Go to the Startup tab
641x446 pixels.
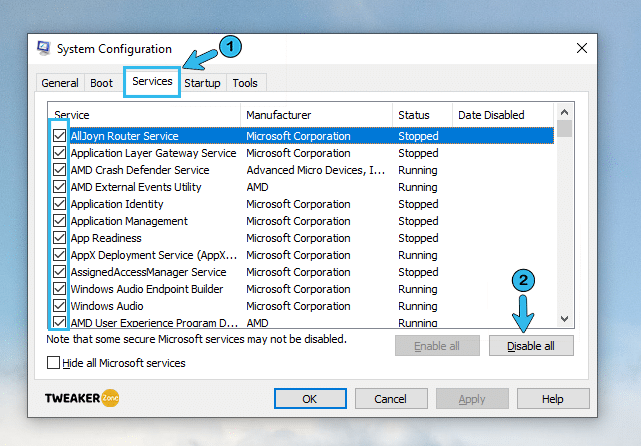[202, 83]
